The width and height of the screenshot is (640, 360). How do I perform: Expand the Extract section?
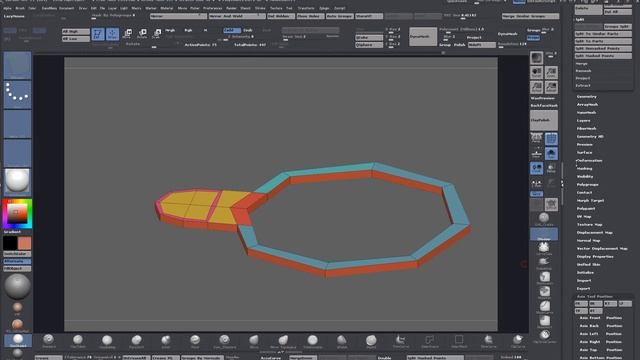pyautogui.click(x=583, y=85)
